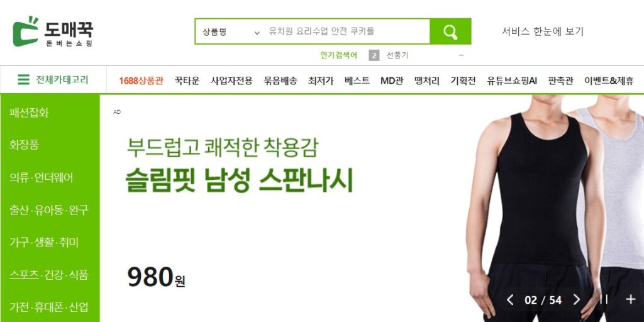Pause the banner slideshow
The height and width of the screenshot is (322, 644).
(604, 299)
